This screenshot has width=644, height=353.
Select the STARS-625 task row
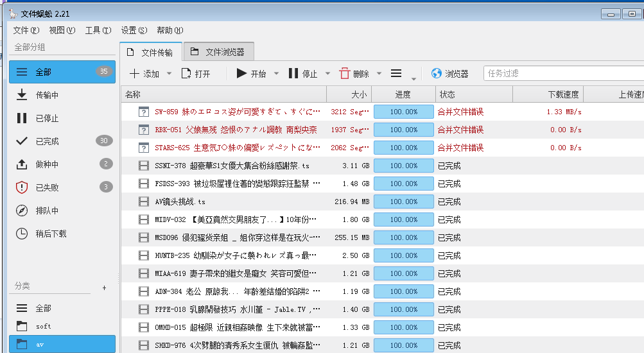pyautogui.click(x=383, y=148)
